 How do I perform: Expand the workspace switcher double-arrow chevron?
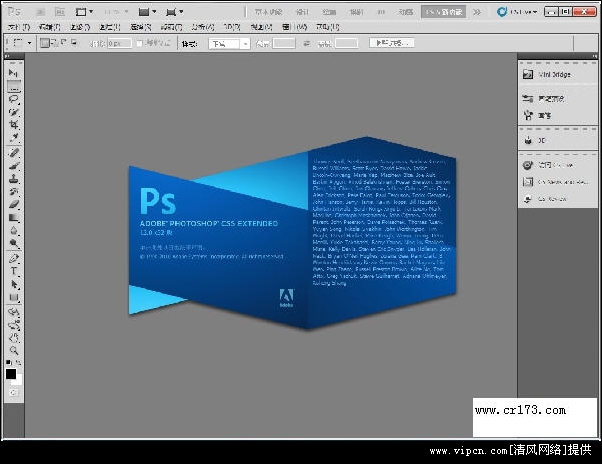pyautogui.click(x=477, y=12)
